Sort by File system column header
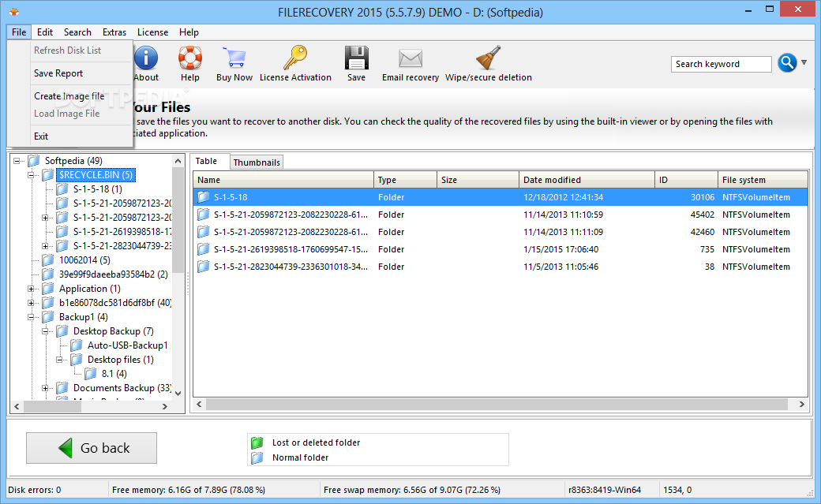 point(763,180)
